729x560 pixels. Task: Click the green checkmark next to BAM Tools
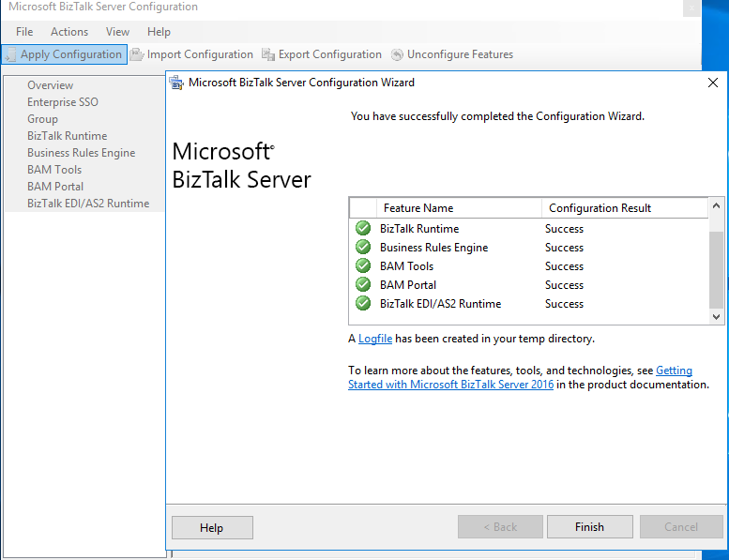[x=363, y=265]
